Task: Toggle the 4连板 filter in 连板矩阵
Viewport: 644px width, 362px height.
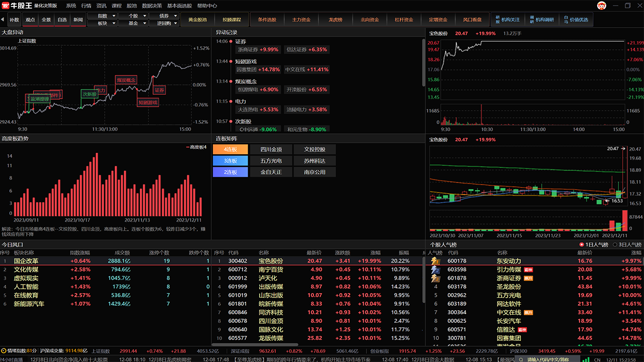Action: (x=230, y=149)
